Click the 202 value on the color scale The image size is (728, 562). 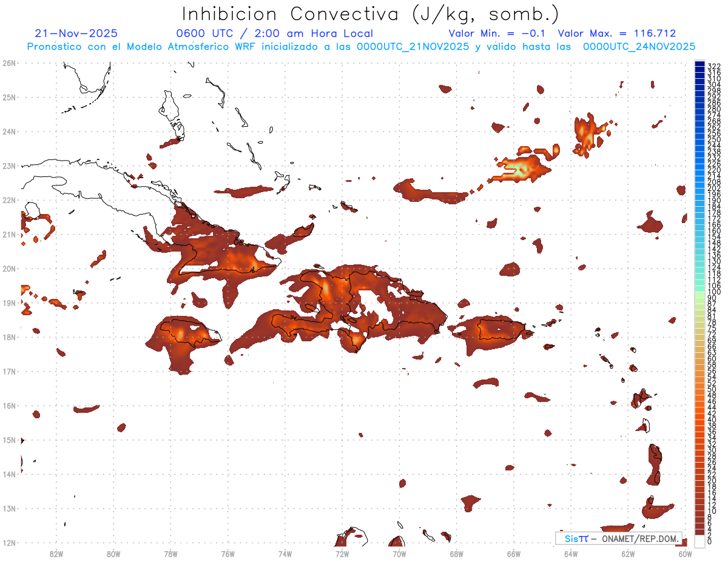pyautogui.click(x=714, y=188)
